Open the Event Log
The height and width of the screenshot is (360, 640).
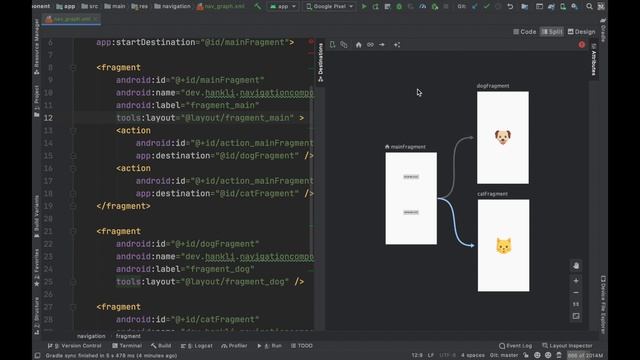click(x=516, y=345)
